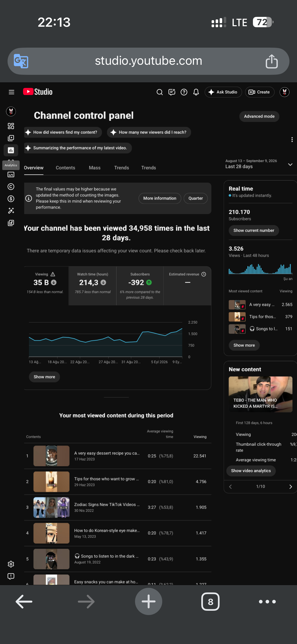Open Earn dollar icon in sidebar
This screenshot has width=297, height=644.
point(11,199)
